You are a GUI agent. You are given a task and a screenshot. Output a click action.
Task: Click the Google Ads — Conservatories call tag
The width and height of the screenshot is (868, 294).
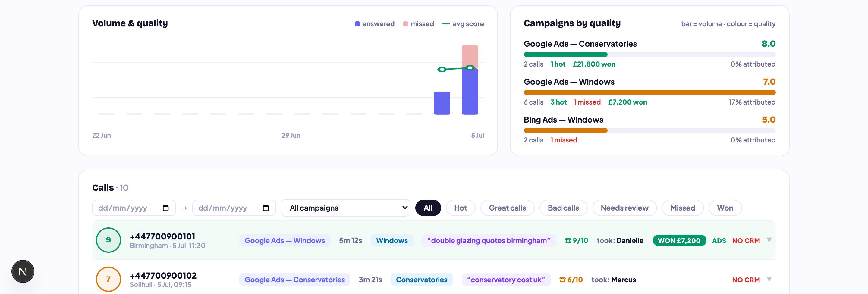[294, 280]
